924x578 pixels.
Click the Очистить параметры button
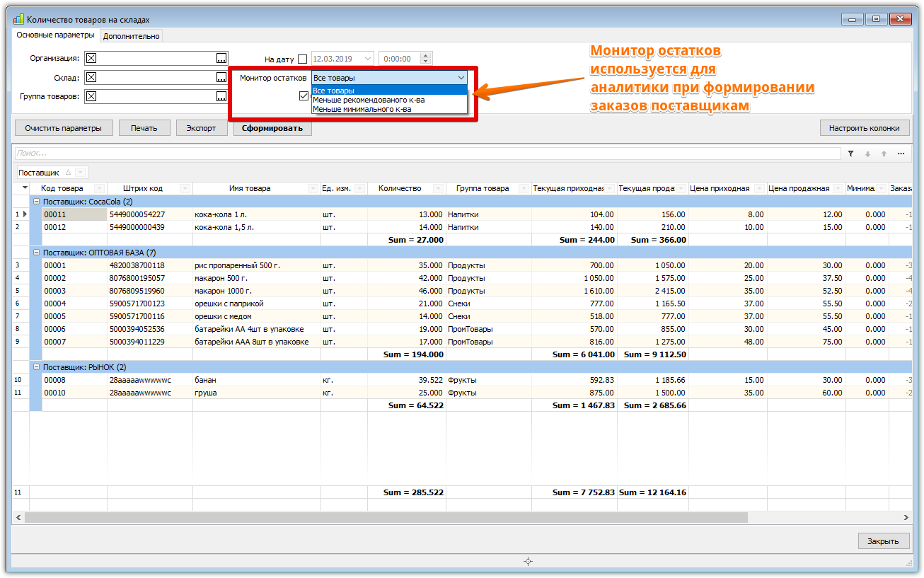pyautogui.click(x=64, y=128)
